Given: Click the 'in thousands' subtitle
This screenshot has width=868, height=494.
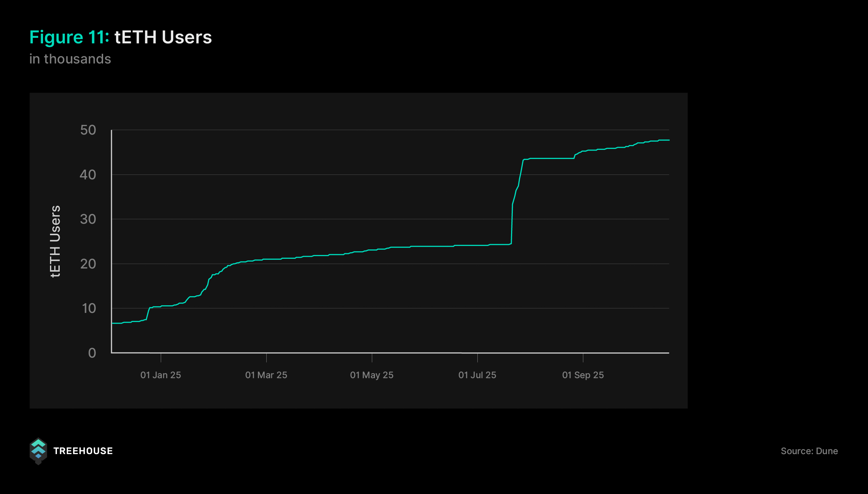Looking at the screenshot, I should (x=70, y=59).
